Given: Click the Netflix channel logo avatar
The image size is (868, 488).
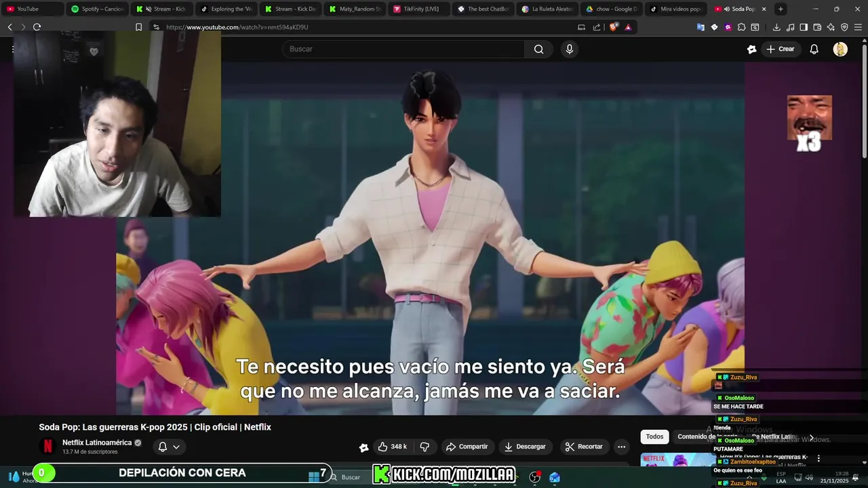Looking at the screenshot, I should pos(47,446).
